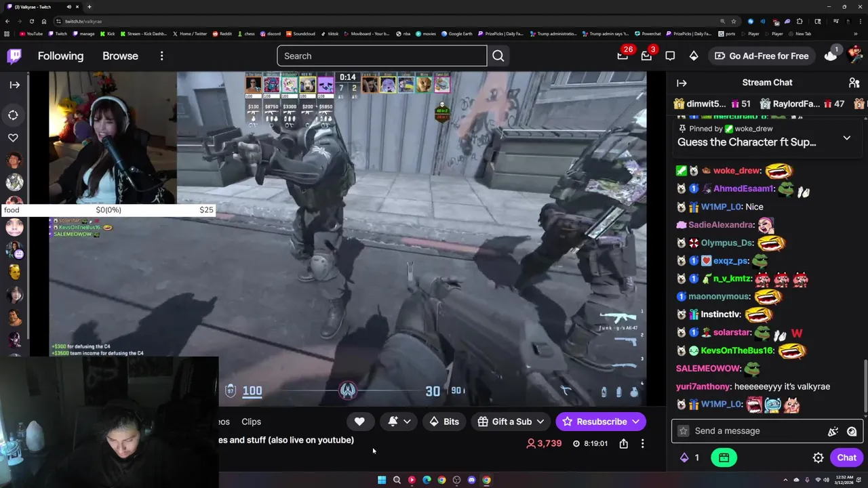The image size is (868, 488).
Task: Open the Discord icon in taskbar
Action: [471, 480]
